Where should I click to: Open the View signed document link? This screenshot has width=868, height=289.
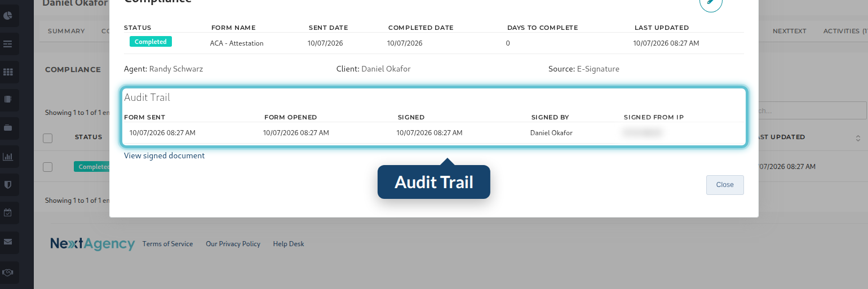tap(164, 155)
